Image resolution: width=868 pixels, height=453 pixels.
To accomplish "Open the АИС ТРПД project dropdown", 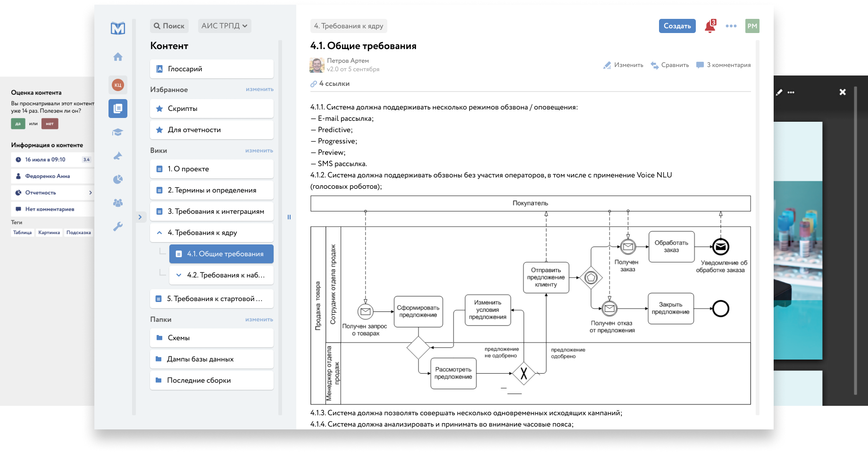I will click(224, 26).
